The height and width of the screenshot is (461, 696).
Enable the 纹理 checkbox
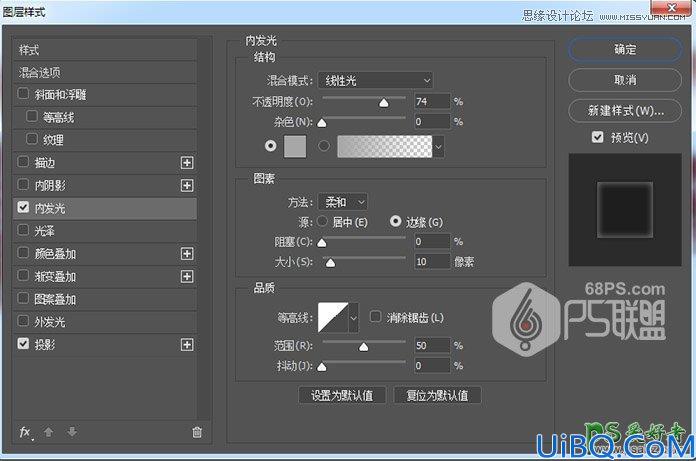32,139
